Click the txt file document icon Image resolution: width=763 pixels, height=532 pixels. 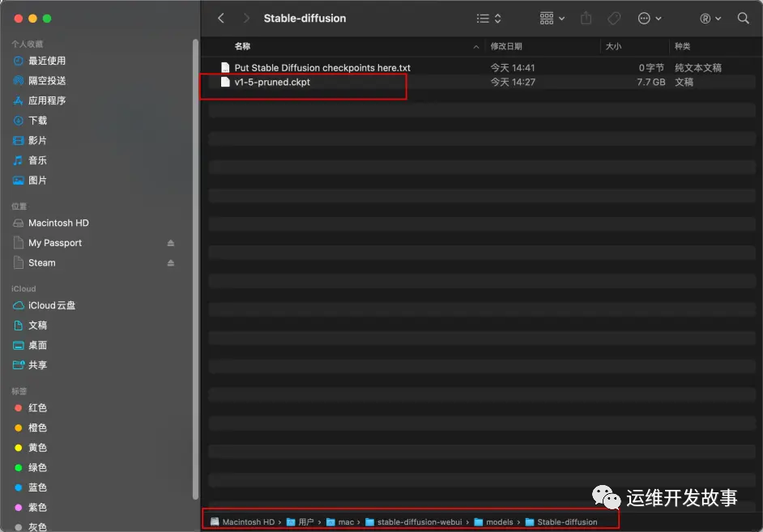point(225,67)
